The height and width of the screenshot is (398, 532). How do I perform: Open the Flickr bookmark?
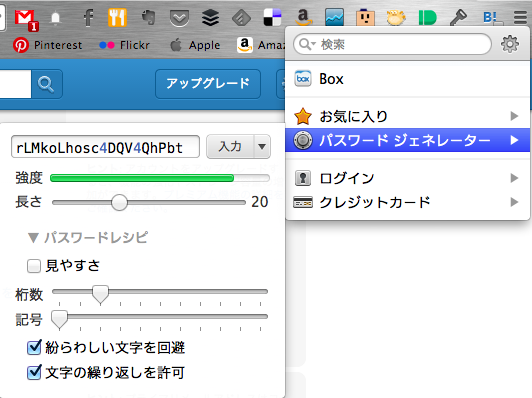(124, 45)
